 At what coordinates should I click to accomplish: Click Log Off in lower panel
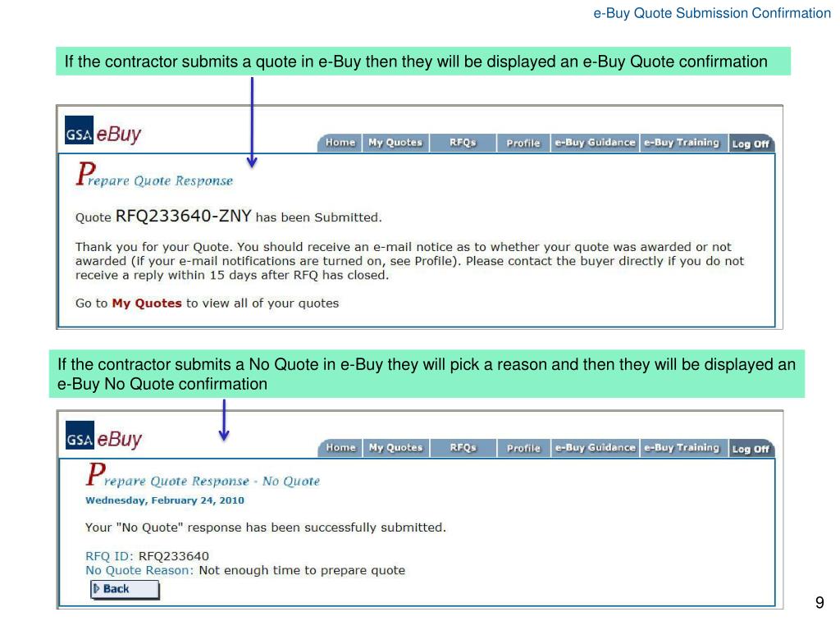751,449
